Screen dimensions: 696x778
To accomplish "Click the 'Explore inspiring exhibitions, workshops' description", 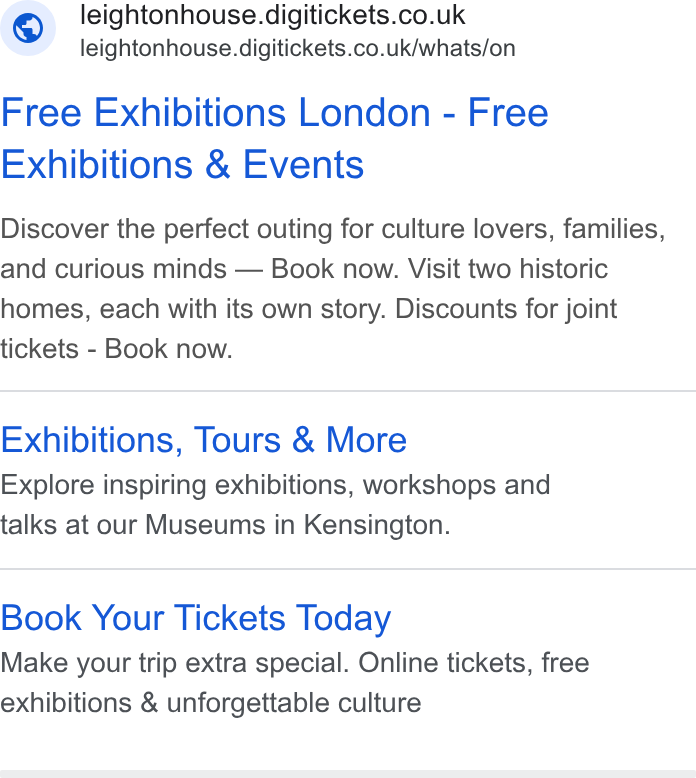I will (248, 485).
